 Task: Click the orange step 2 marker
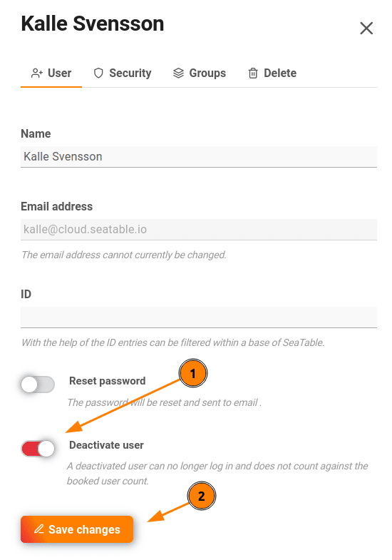202,496
